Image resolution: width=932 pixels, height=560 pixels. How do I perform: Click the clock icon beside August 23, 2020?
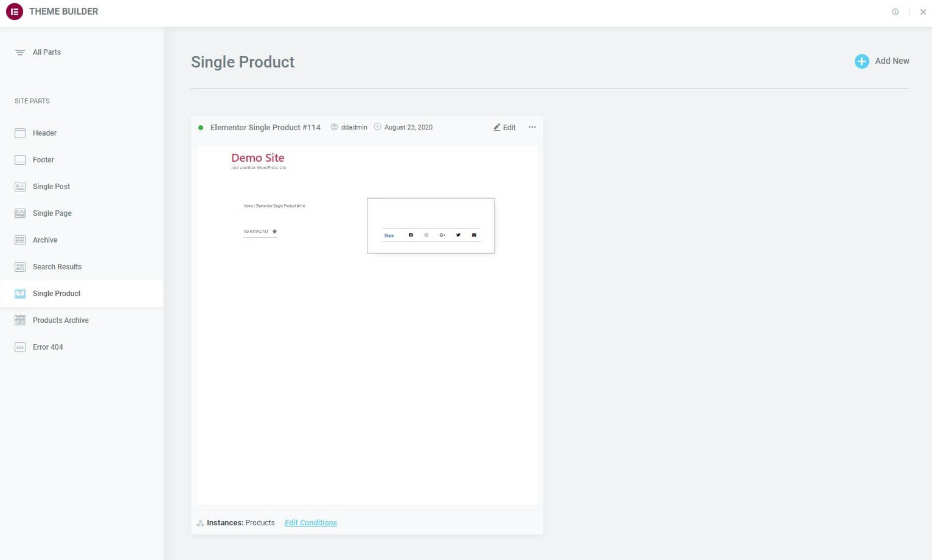coord(378,127)
